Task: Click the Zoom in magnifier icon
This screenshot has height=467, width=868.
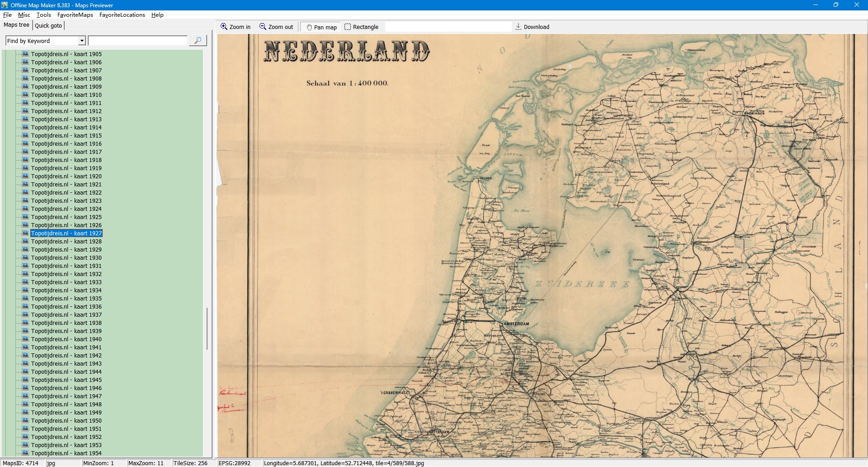Action: (x=224, y=27)
